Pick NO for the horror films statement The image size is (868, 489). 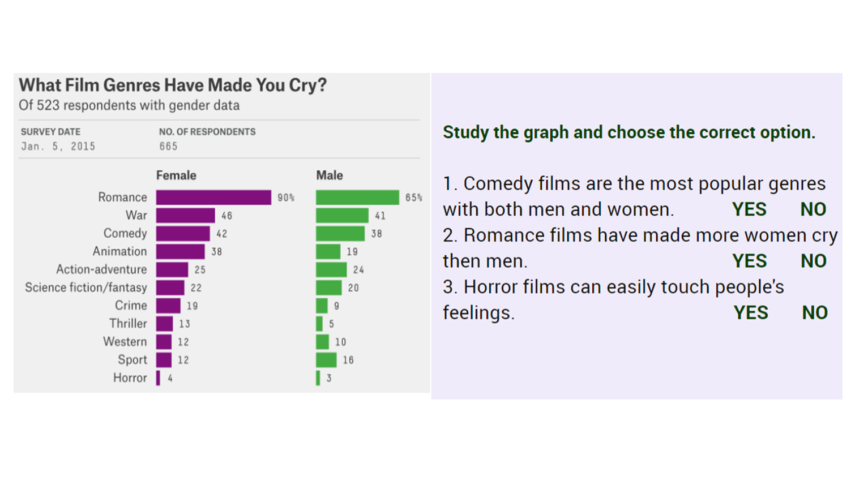tap(815, 312)
